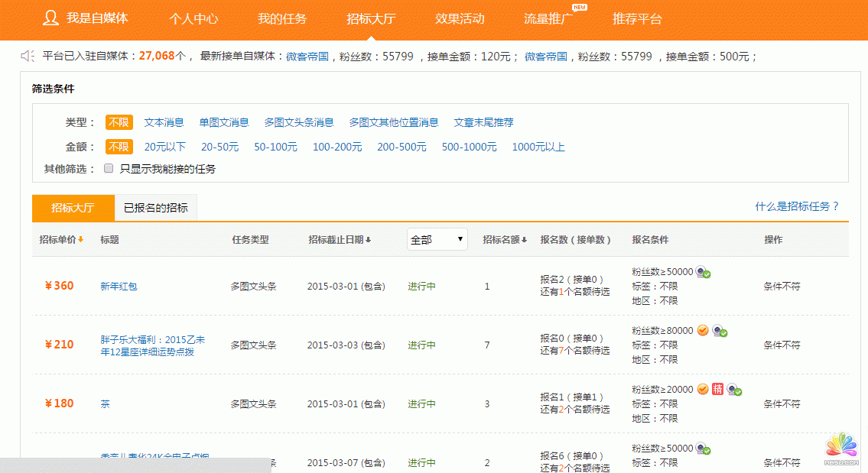This screenshot has width=868, height=473.
Task: Open the 什么是招标任务？ help link
Action: click(797, 206)
